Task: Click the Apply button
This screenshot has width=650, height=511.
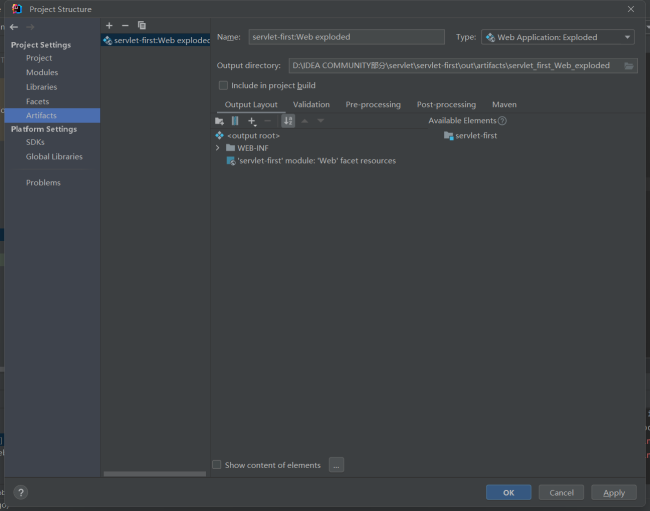Action: click(x=614, y=492)
